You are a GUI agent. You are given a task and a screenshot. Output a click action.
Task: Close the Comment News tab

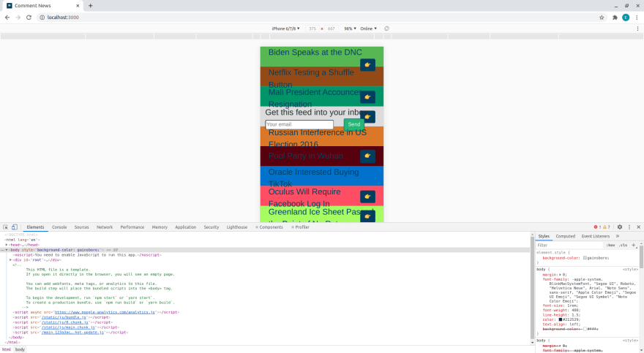[x=78, y=6]
